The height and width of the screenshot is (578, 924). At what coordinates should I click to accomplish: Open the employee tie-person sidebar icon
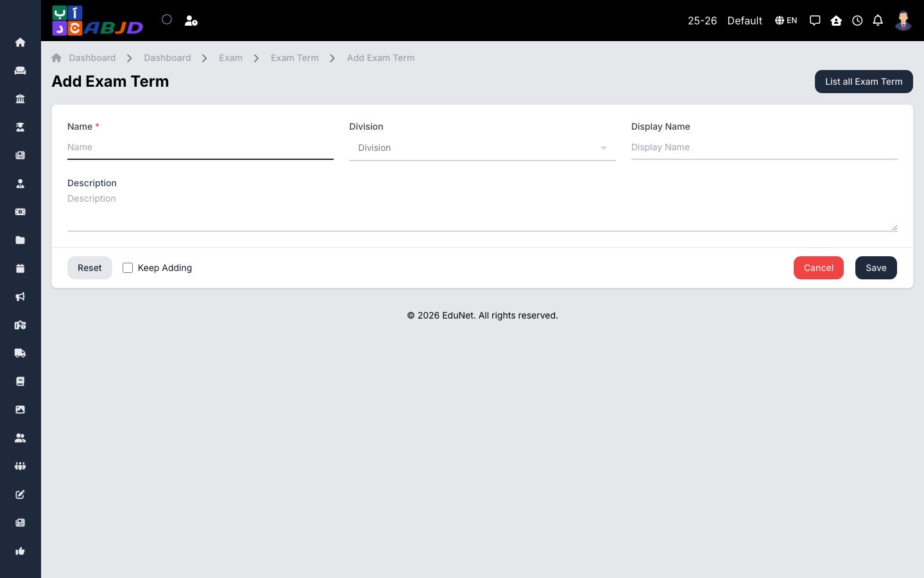[20, 184]
